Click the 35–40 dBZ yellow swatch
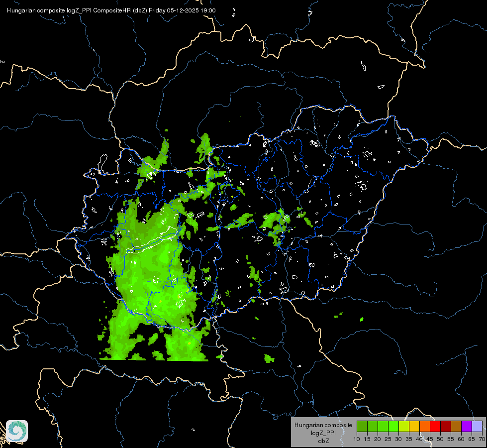Screen dimensions: 487x448 (414, 426)
